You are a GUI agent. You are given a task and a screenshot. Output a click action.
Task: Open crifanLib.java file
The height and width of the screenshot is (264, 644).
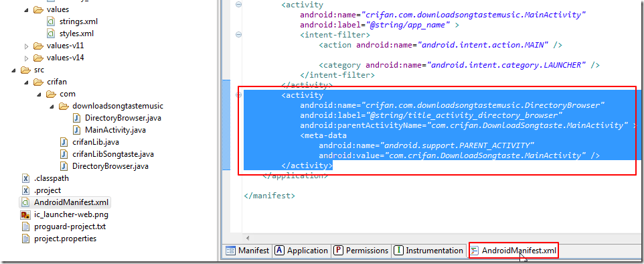pos(96,142)
